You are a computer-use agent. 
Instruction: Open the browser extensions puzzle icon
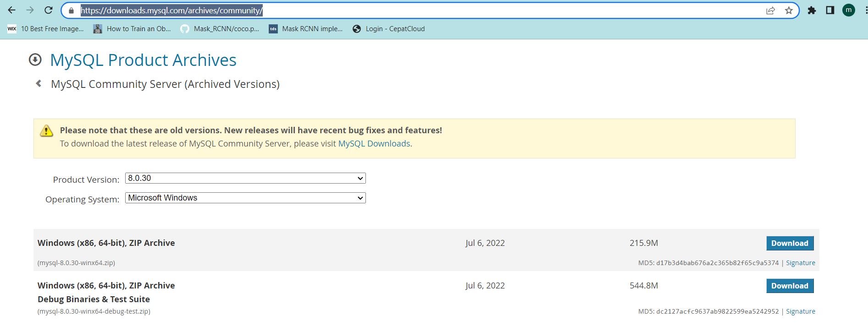812,10
